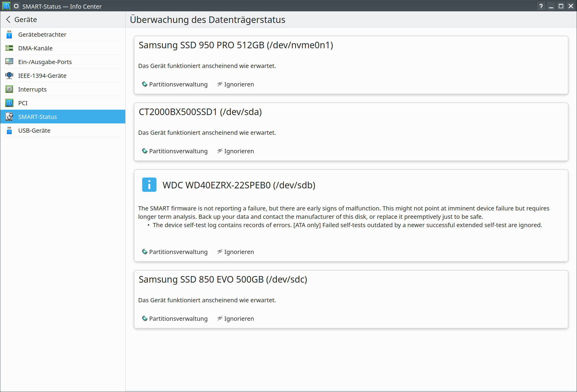
Task: Click the heading Samsung SSD 950 PRO 512GB
Action: pos(236,45)
